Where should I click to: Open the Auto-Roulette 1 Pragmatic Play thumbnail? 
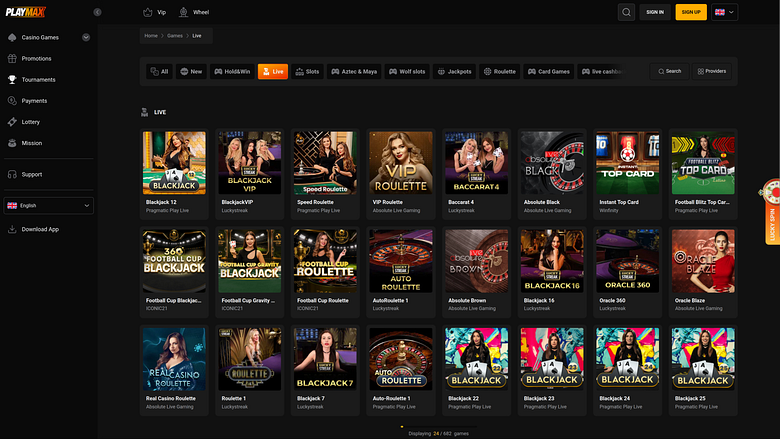click(x=401, y=359)
